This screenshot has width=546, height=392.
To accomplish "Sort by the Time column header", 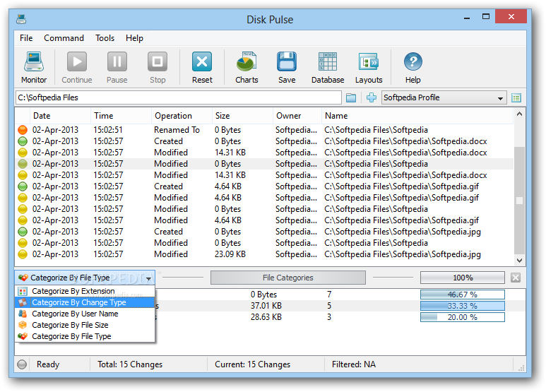I will [x=121, y=116].
